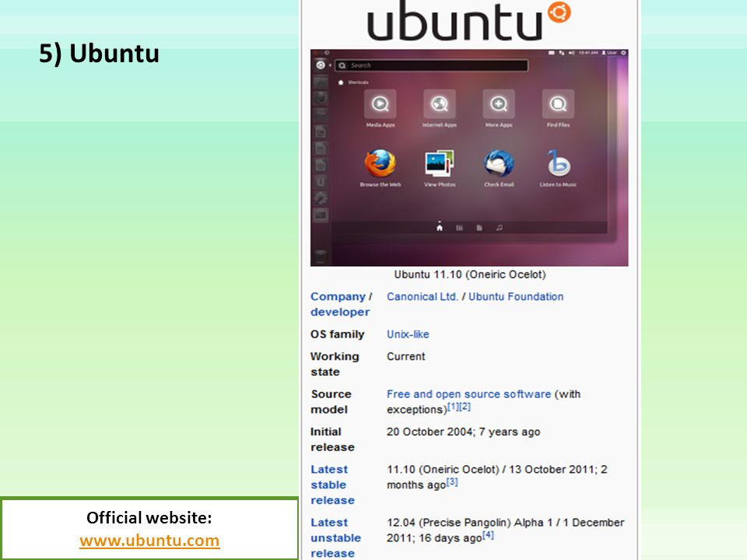Open the Media Apps icon
Image resolution: width=747 pixels, height=560 pixels.
tap(381, 104)
